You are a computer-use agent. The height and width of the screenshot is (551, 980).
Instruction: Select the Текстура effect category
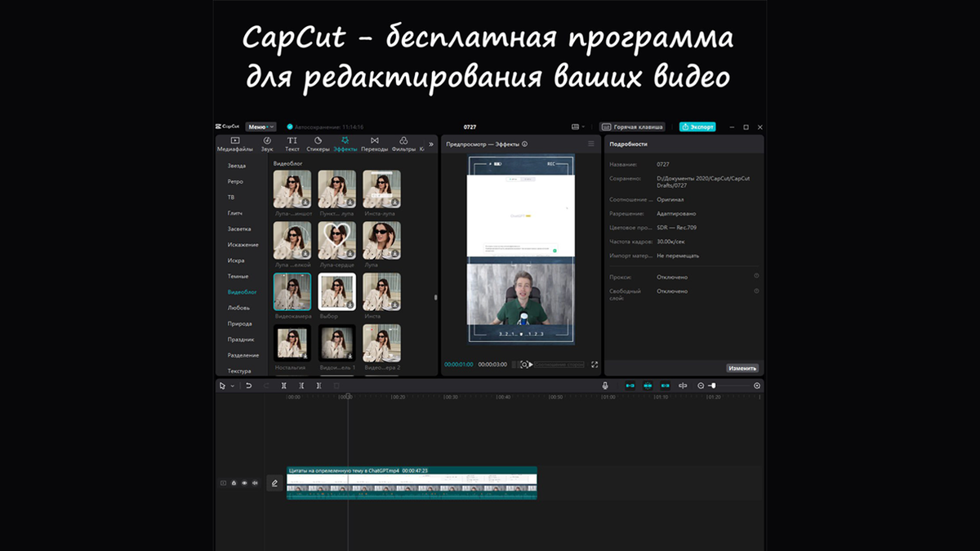240,371
